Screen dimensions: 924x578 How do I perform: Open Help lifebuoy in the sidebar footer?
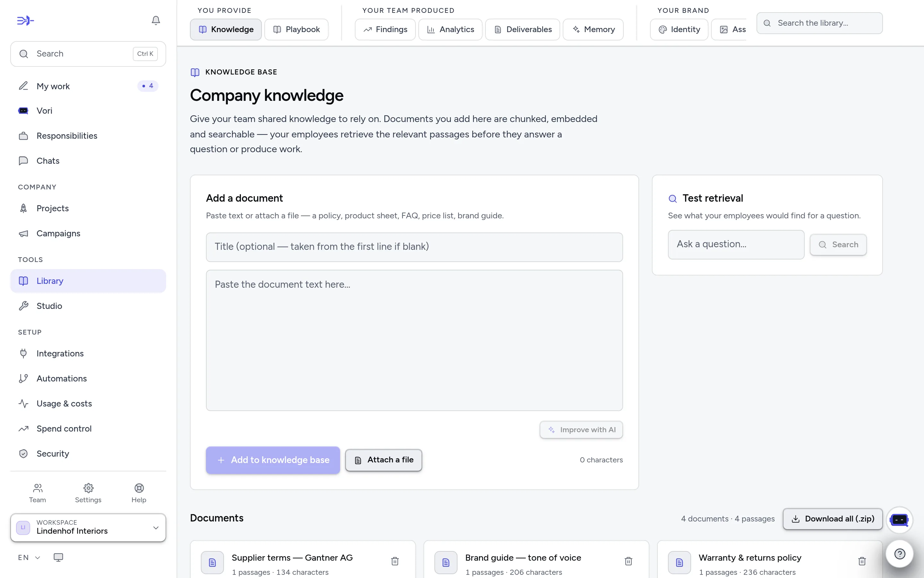pos(139,493)
